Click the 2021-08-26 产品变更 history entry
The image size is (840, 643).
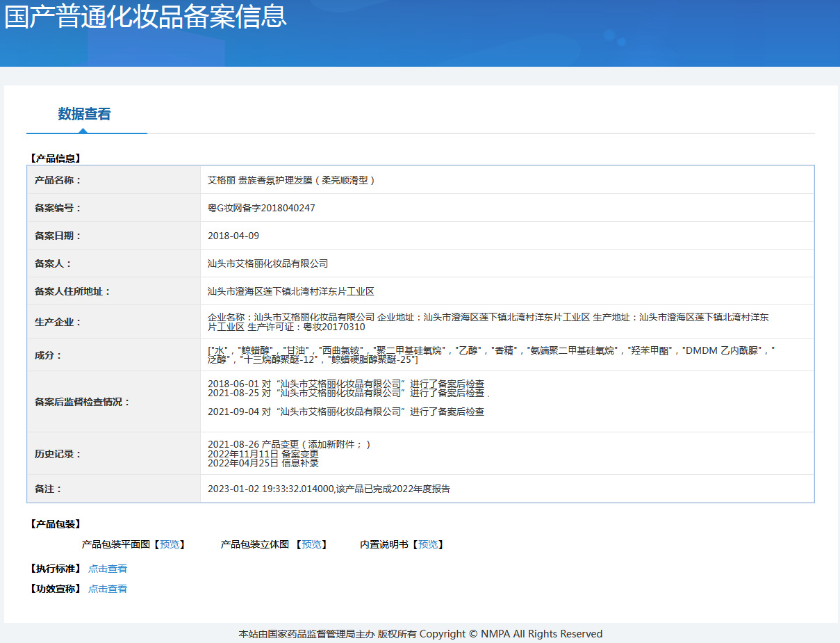289,444
